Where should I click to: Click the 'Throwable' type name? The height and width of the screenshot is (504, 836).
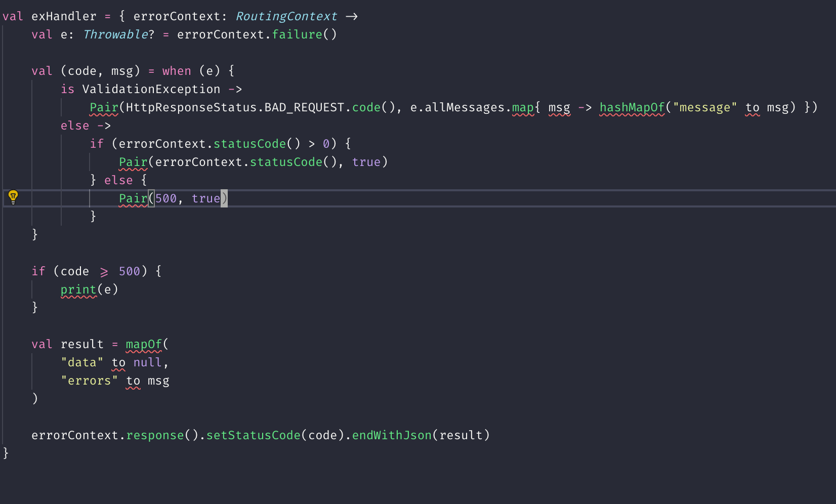115,34
